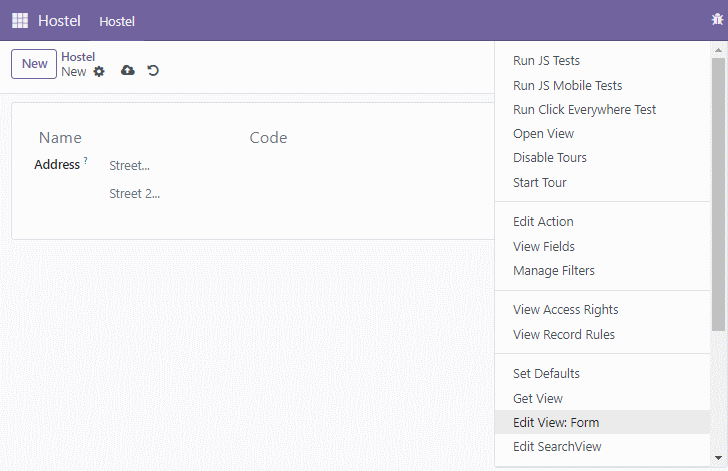Click the New button

click(x=34, y=64)
